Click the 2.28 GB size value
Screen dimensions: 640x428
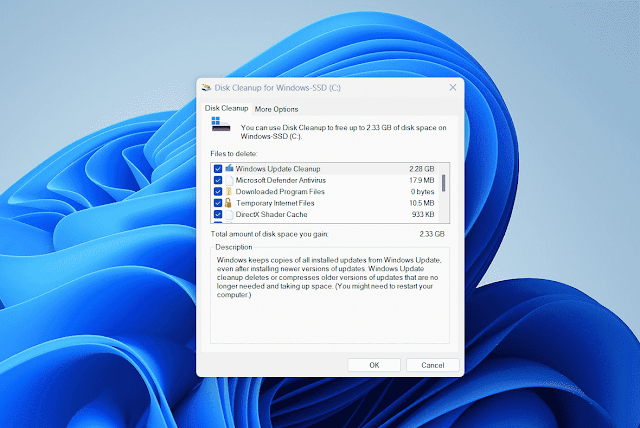point(422,169)
